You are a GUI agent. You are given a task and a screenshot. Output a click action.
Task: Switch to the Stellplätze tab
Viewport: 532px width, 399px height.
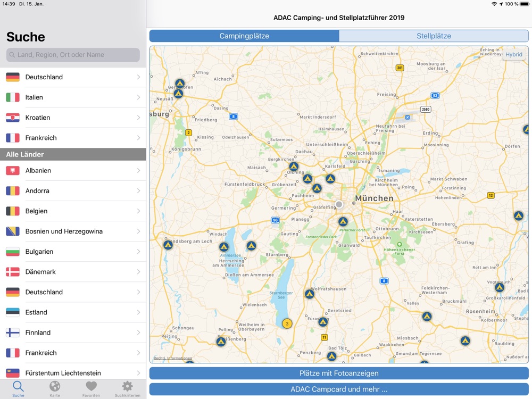click(x=434, y=36)
